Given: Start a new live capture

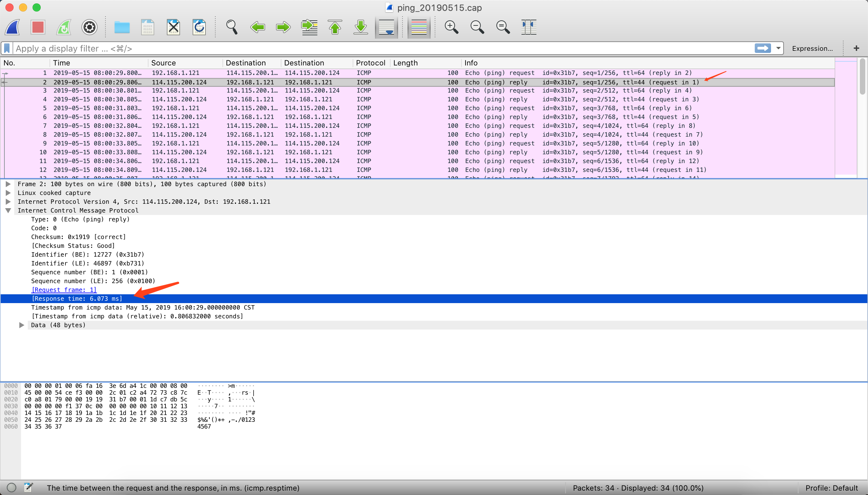Looking at the screenshot, I should [x=12, y=27].
